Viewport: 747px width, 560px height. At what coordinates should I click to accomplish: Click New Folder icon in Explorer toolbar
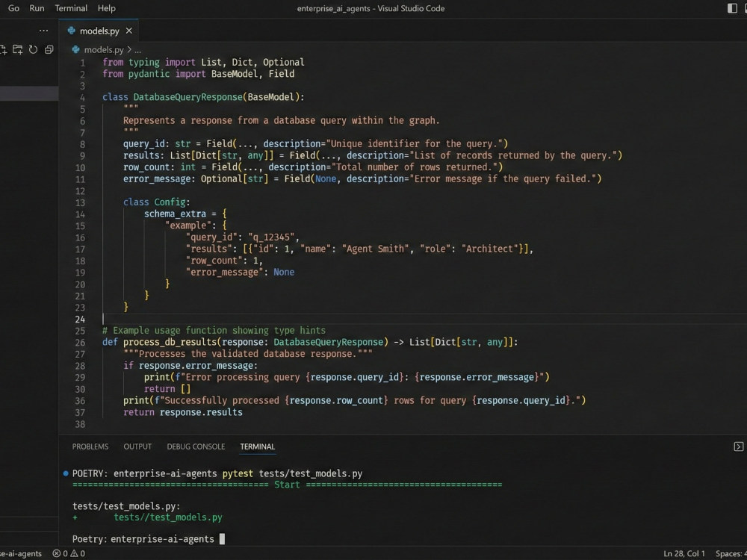(x=18, y=49)
